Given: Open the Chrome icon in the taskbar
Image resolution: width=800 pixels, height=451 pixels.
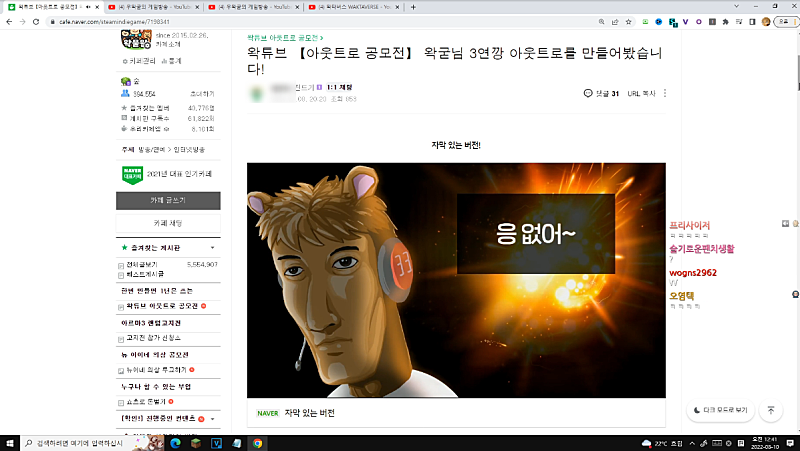Looking at the screenshot, I should [x=257, y=443].
